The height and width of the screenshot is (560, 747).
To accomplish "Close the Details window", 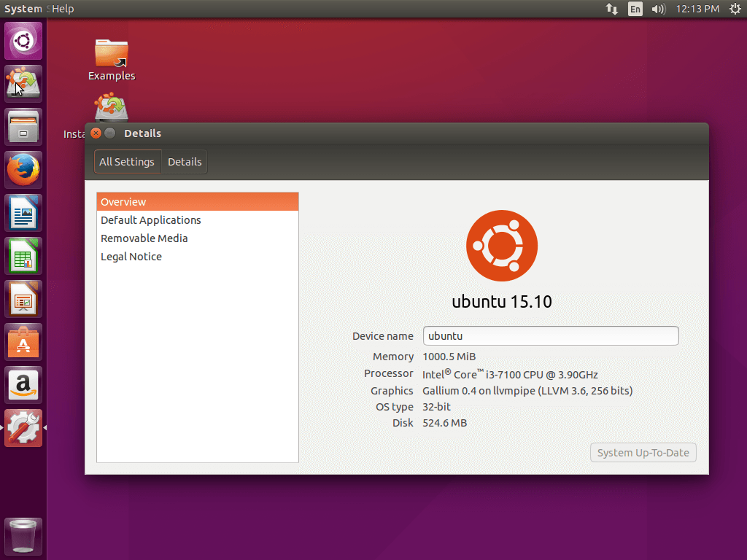I will [96, 133].
